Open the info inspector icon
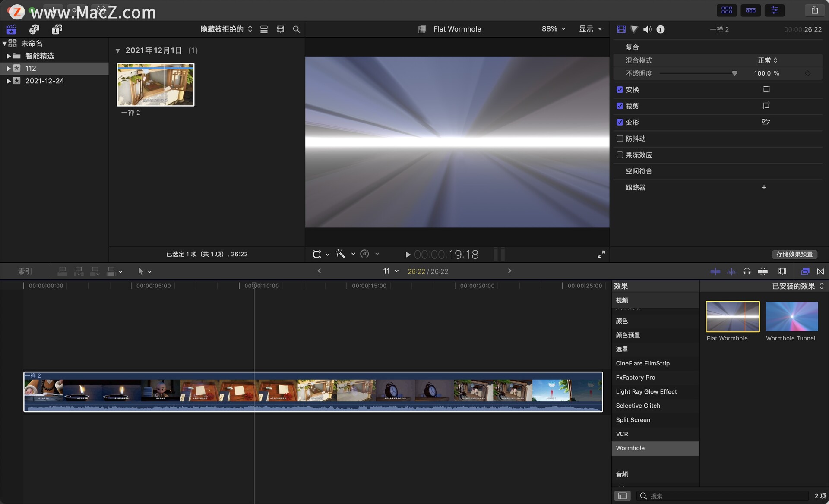This screenshot has width=829, height=504. pyautogui.click(x=661, y=29)
